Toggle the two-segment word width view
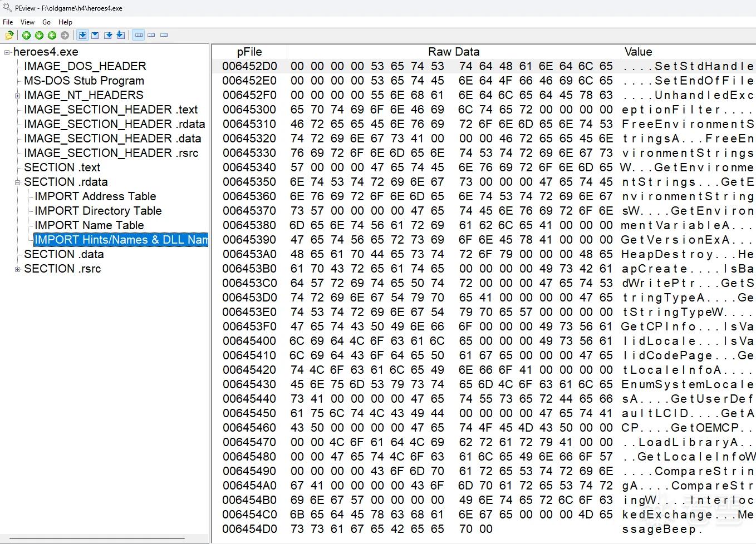 [151, 35]
